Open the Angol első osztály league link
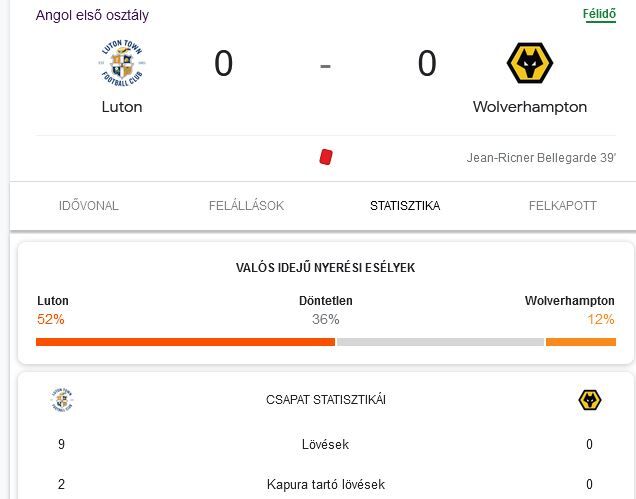This screenshot has width=636, height=499. click(92, 15)
